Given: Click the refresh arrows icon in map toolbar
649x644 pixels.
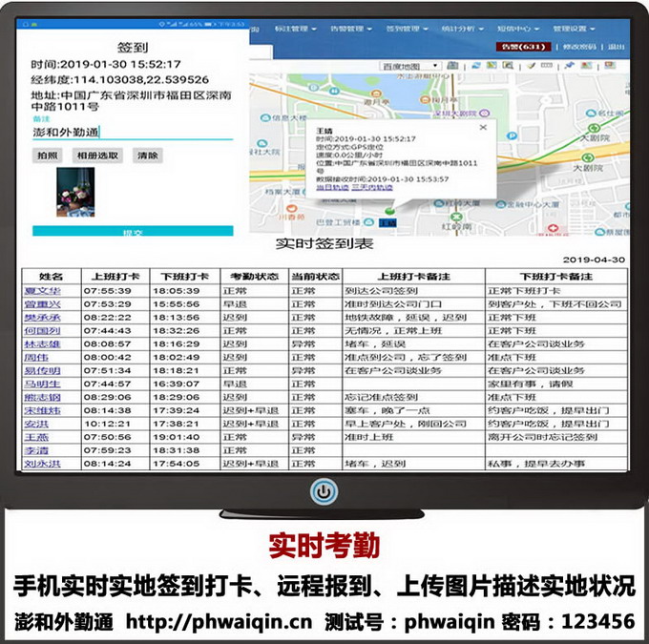Looking at the screenshot, I should 475,66.
